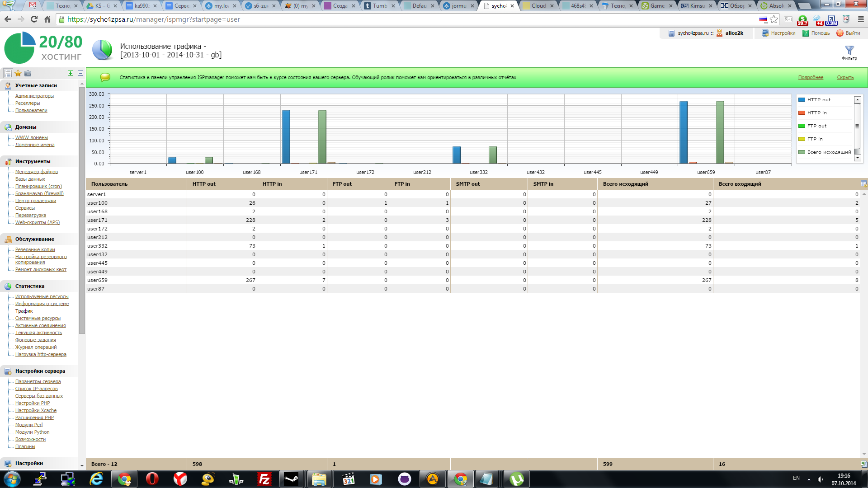This screenshot has width=868, height=488.
Task: Click the briefcase icon in sidebar toolbar
Action: click(x=28, y=73)
